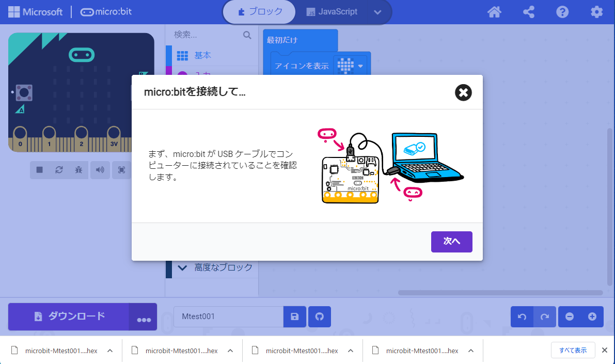Switch to the JavaScript tab

click(x=332, y=12)
